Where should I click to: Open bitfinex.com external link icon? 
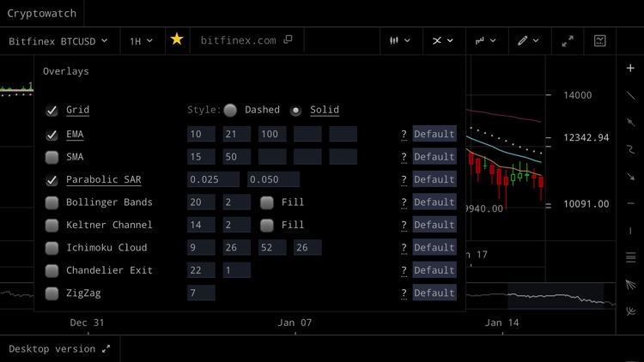tap(288, 39)
